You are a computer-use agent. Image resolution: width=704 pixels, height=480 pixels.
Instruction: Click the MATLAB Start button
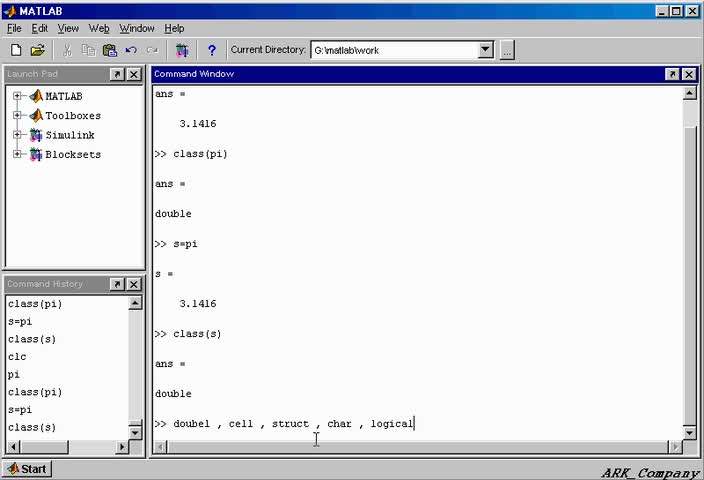pos(27,469)
